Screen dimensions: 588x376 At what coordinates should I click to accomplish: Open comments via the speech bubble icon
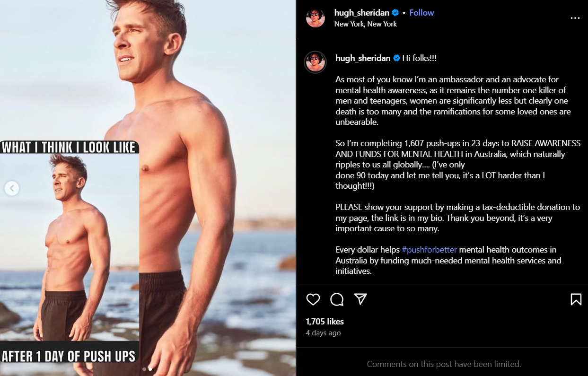pos(337,299)
